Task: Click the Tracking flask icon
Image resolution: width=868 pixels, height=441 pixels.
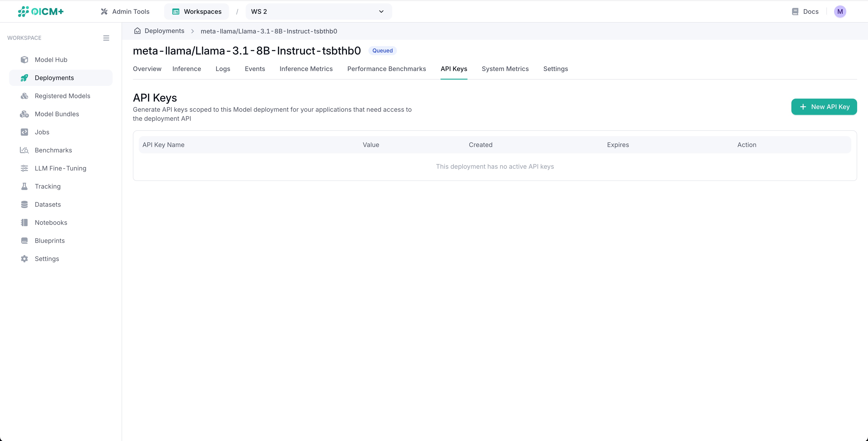Action: click(24, 186)
